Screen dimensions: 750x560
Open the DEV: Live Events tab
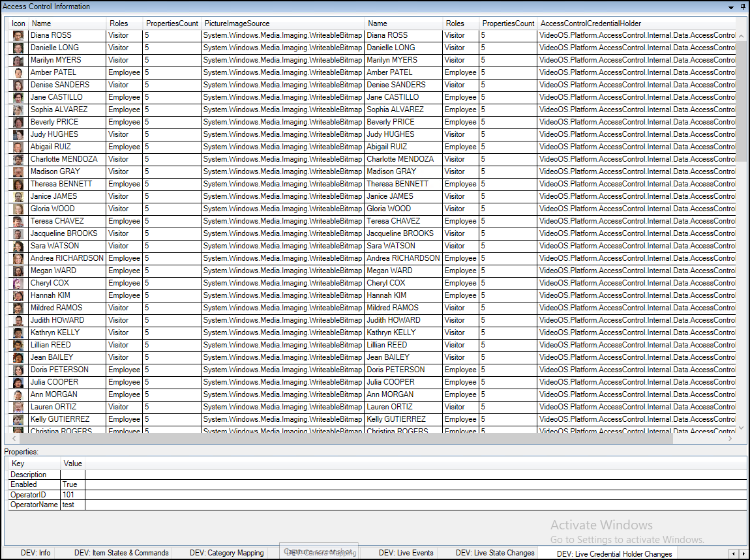[406, 553]
